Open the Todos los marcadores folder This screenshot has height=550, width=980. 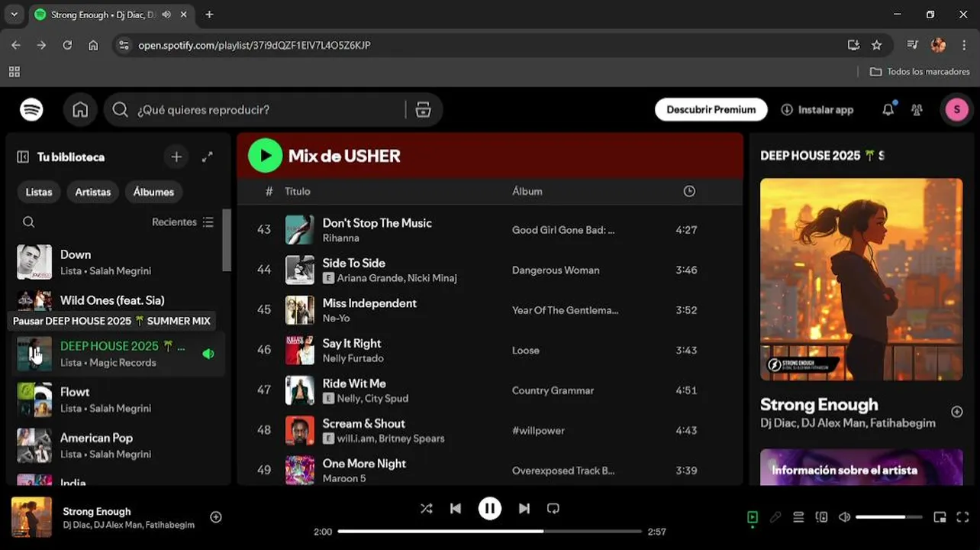point(920,72)
